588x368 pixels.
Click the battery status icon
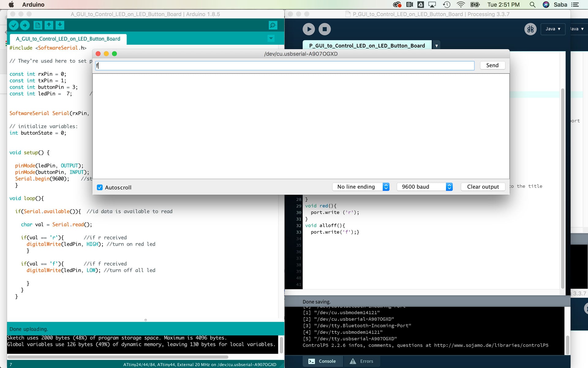[x=475, y=5]
